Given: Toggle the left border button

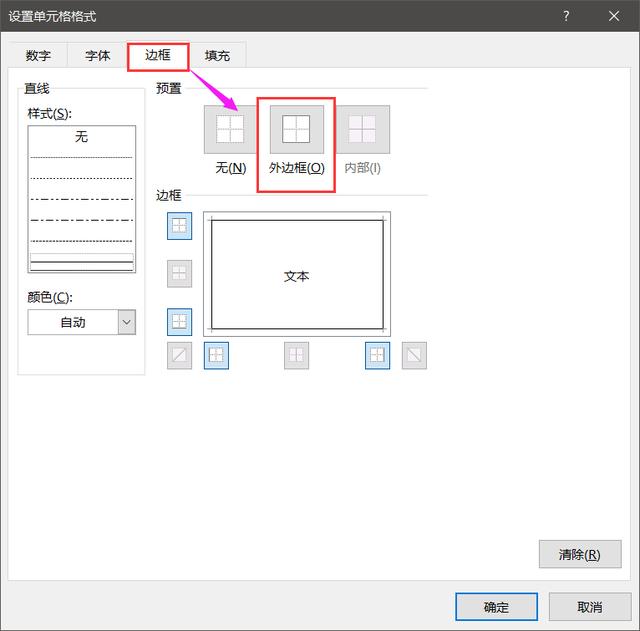Looking at the screenshot, I should [x=216, y=355].
